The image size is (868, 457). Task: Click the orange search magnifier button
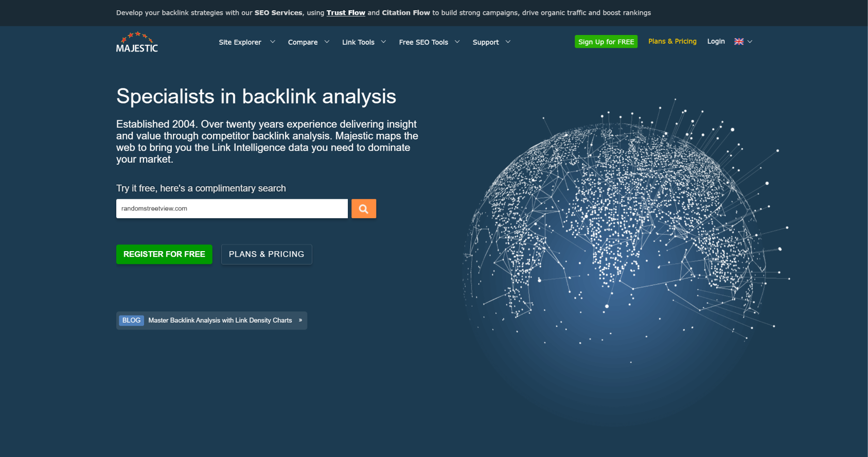pos(364,208)
